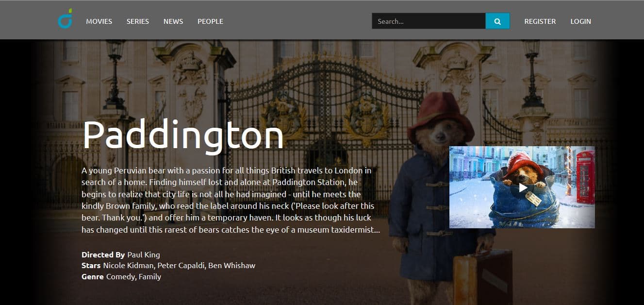Open the Series menu item

[x=138, y=21]
